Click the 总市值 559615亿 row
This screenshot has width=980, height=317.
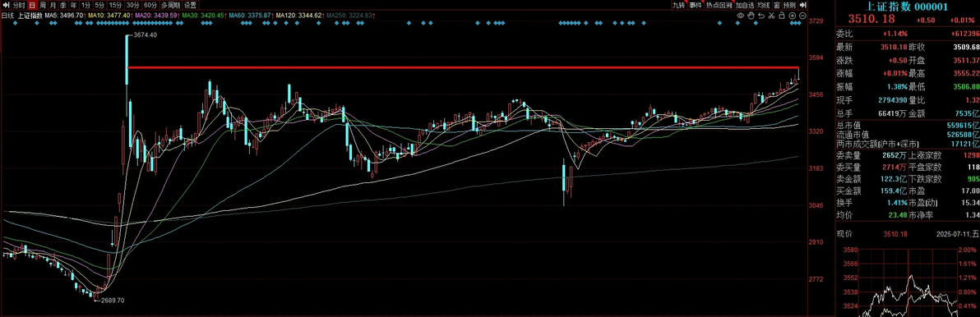908,125
